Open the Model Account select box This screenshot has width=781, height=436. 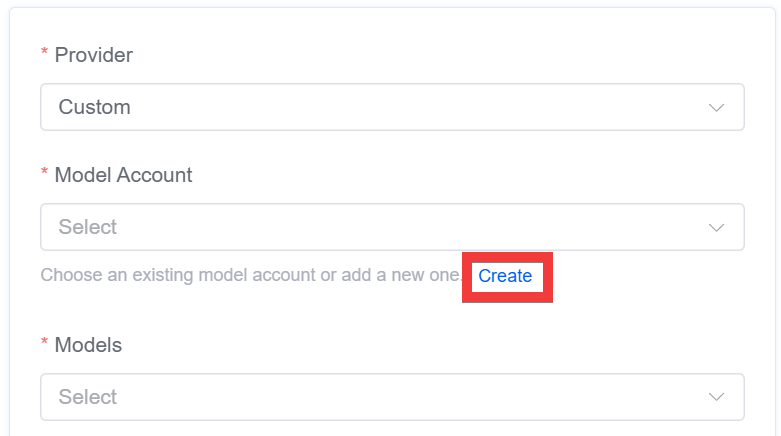(392, 227)
